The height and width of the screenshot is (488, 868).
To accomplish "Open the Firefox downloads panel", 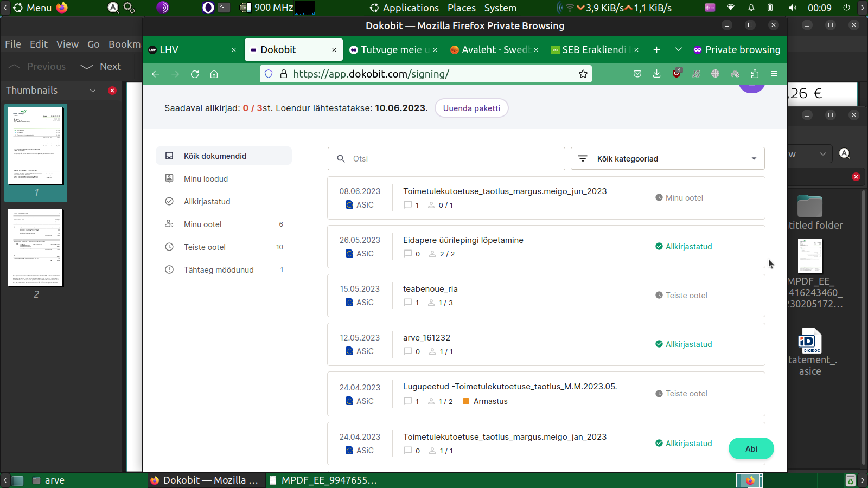I will click(x=657, y=74).
